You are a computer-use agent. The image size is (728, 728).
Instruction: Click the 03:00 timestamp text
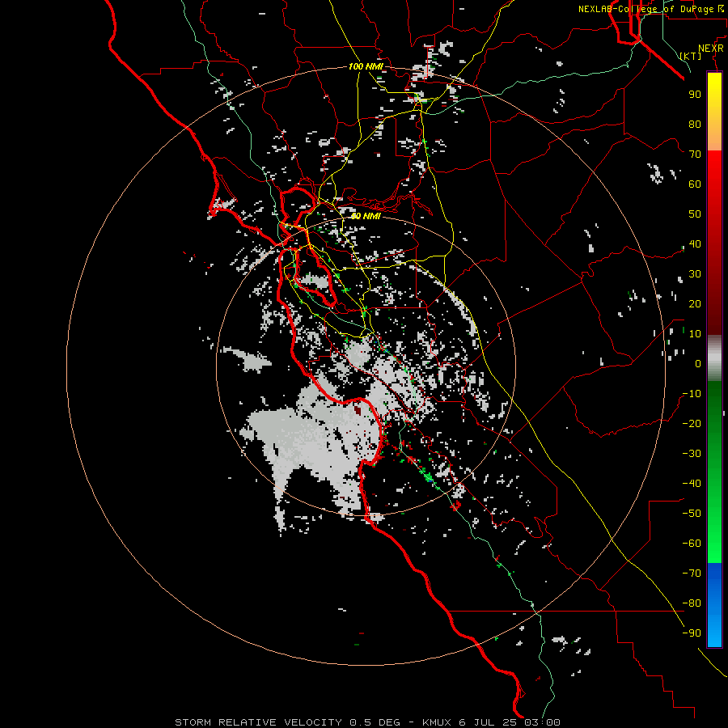(542, 722)
